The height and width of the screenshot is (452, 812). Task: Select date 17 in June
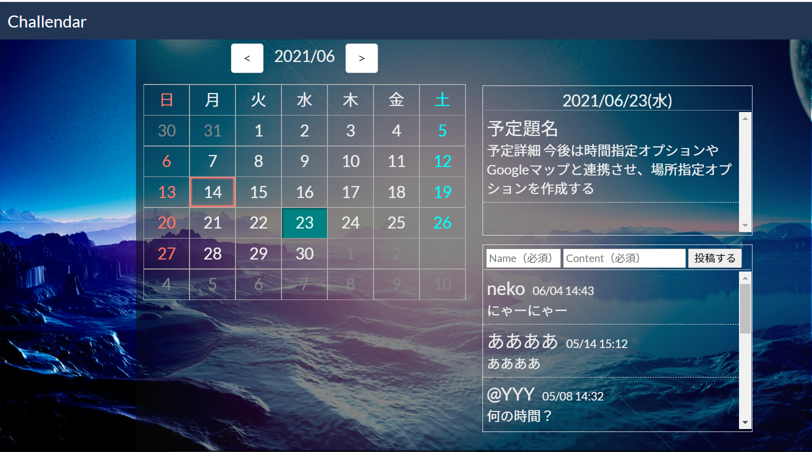(x=351, y=192)
